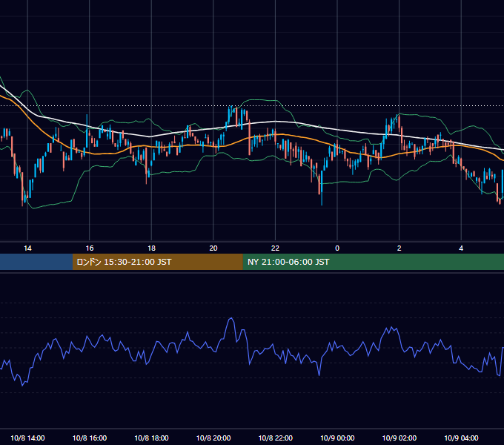The height and width of the screenshot is (445, 504).
Task: Click the upper chart axis label 18
Action: (x=151, y=248)
